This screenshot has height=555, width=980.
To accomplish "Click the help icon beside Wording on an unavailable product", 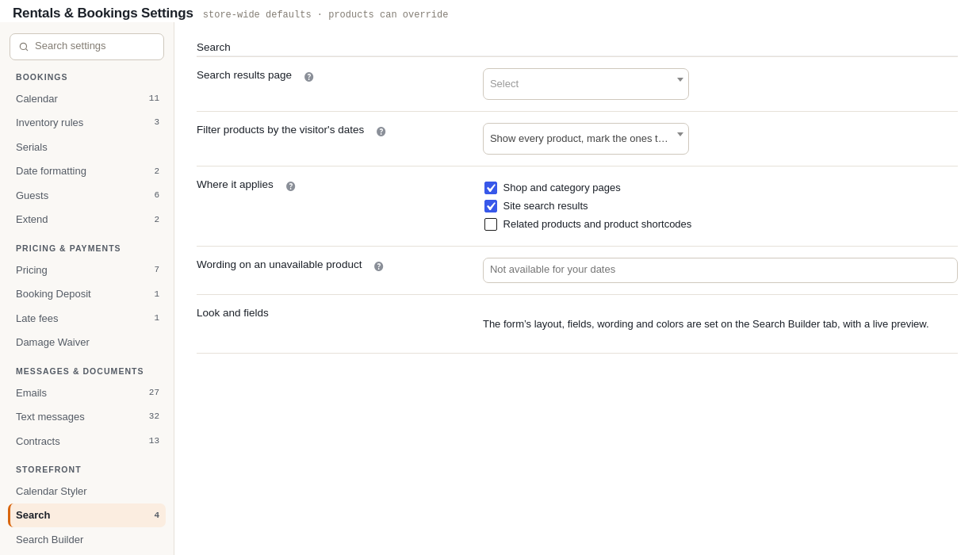I will coord(379,266).
